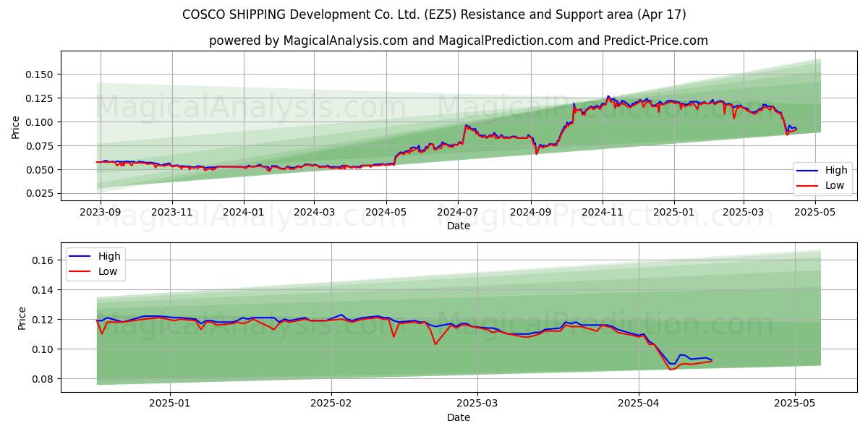Click the '2023-09' tick on upper chart
This screenshot has height=434, width=868.
tap(101, 212)
